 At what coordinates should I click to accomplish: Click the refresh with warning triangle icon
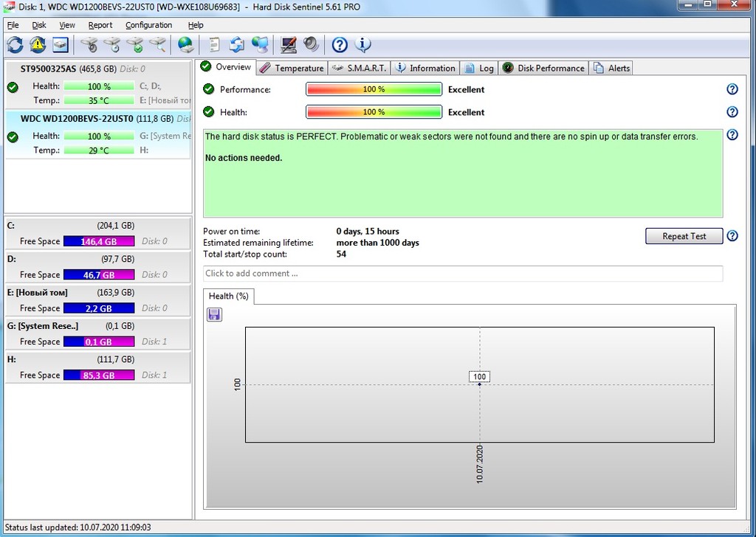click(38, 45)
